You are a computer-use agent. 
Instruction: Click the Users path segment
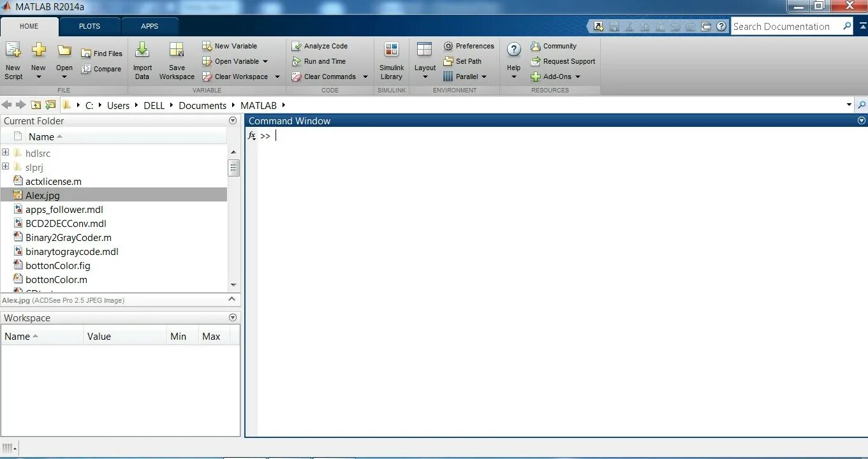click(x=118, y=106)
